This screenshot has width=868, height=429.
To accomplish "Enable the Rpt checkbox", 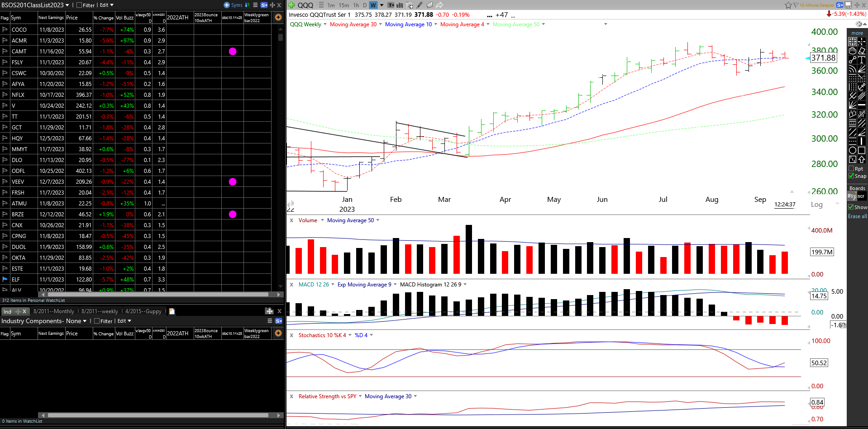I will pyautogui.click(x=851, y=169).
